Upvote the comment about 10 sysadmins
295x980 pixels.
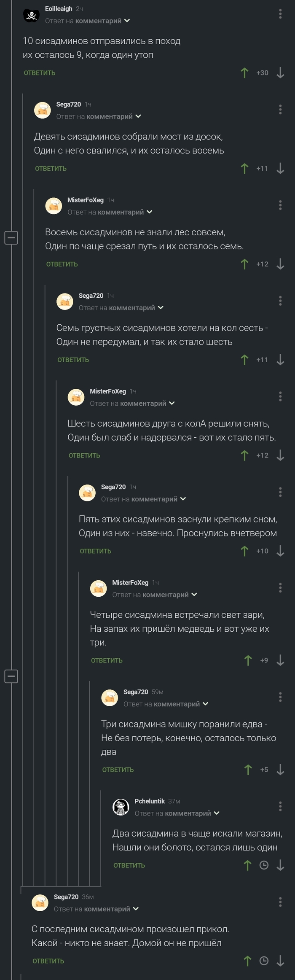pyautogui.click(x=245, y=73)
